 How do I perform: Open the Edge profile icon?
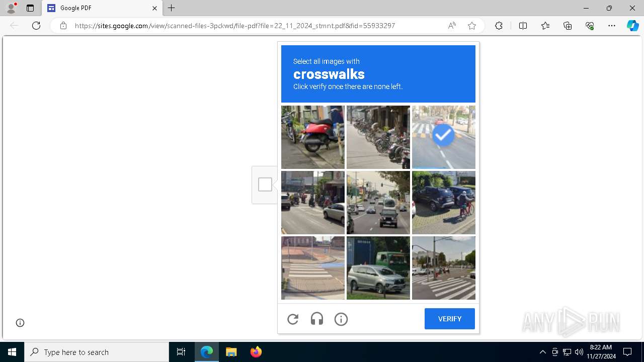coord(11,8)
